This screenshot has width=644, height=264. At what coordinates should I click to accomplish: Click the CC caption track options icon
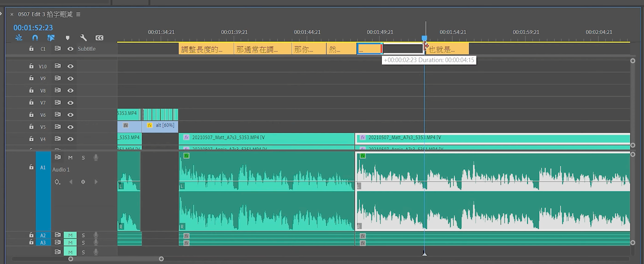pos(99,38)
